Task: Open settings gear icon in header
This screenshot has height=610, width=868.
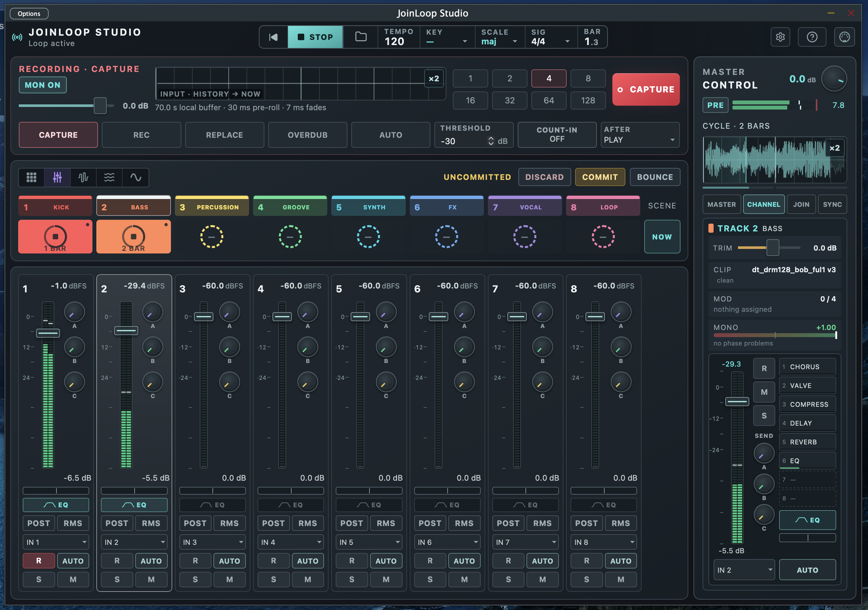Action: pos(780,37)
